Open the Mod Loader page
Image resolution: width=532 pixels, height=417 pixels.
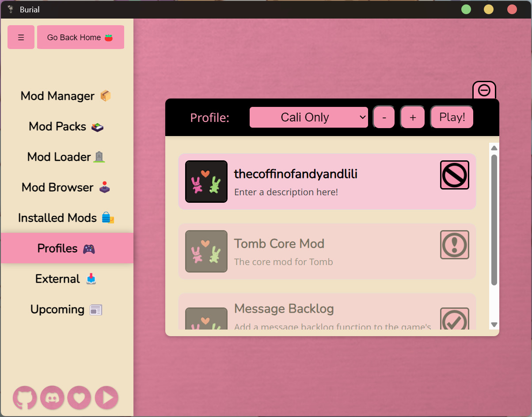(65, 157)
